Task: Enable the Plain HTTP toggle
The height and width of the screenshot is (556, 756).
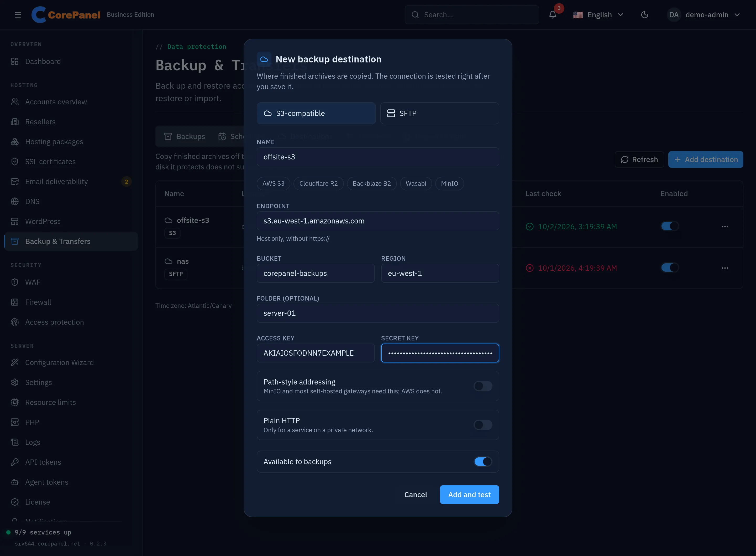Action: (483, 425)
